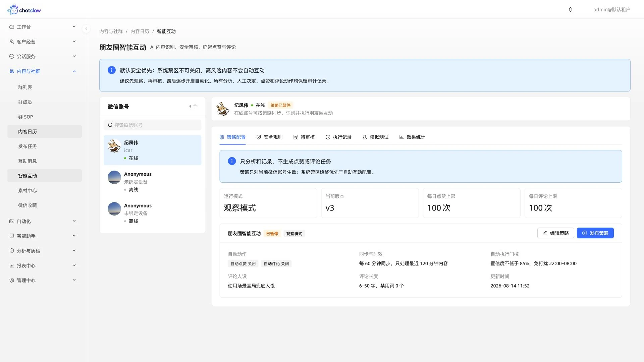Click the 编辑策略 pencil icon
This screenshot has height=362, width=644.
tap(545, 233)
